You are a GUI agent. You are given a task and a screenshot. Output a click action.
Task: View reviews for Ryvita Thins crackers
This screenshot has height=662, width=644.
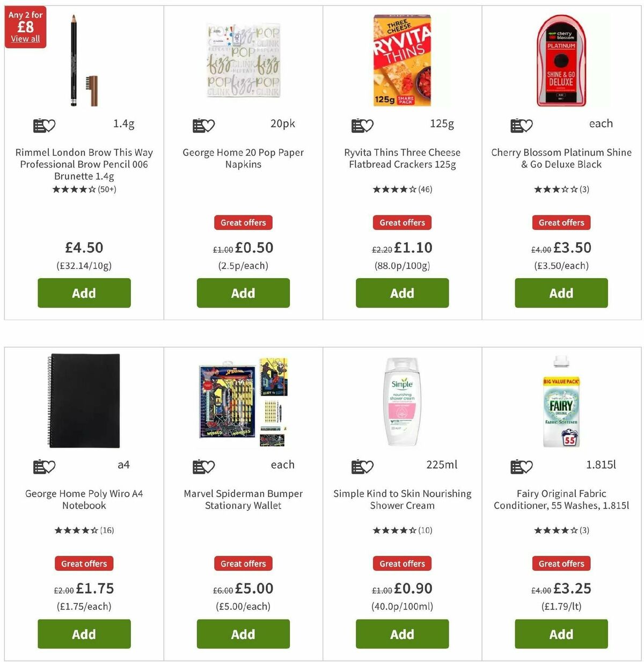click(x=401, y=190)
